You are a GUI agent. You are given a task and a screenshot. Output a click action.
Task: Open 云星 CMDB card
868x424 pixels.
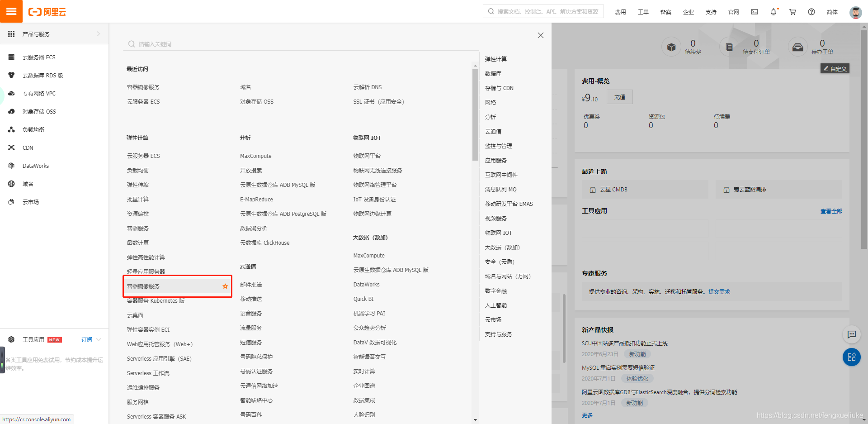pyautogui.click(x=645, y=190)
